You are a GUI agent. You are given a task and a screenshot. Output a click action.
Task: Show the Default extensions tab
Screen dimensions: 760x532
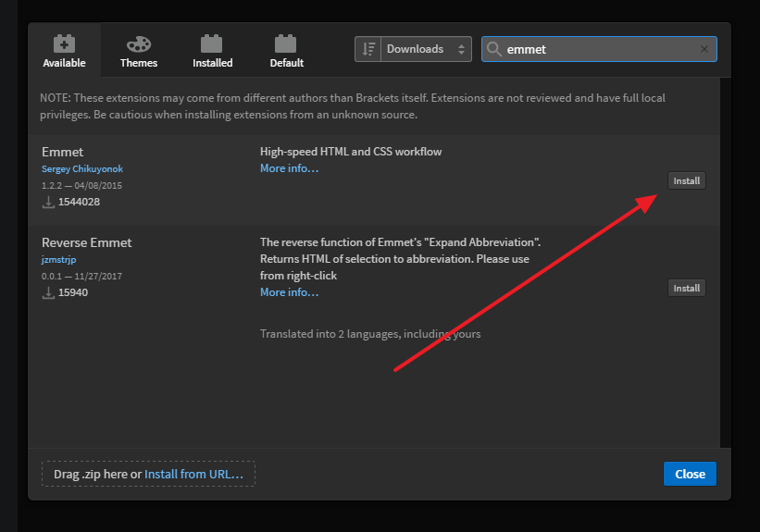pyautogui.click(x=286, y=50)
